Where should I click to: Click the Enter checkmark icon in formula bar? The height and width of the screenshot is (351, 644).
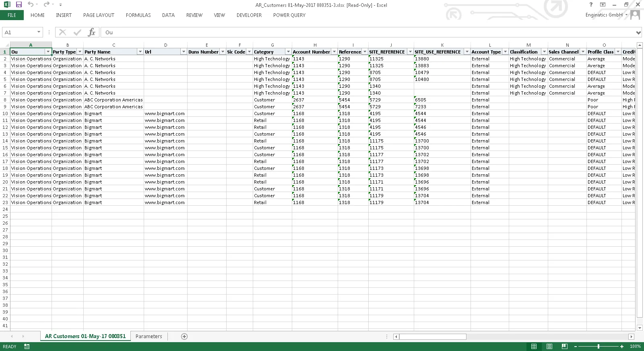(77, 32)
